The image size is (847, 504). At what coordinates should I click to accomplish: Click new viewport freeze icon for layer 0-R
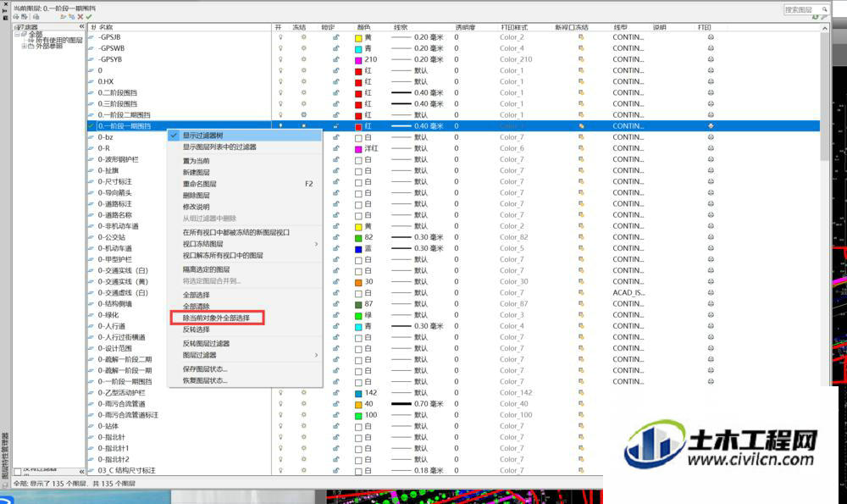pos(581,148)
